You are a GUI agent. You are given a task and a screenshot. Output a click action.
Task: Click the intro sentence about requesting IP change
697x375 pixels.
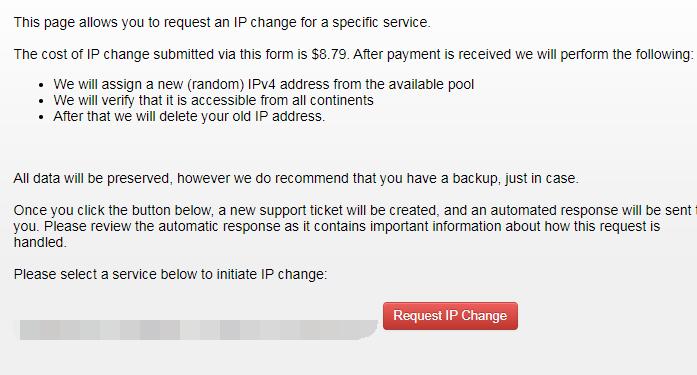[222, 22]
